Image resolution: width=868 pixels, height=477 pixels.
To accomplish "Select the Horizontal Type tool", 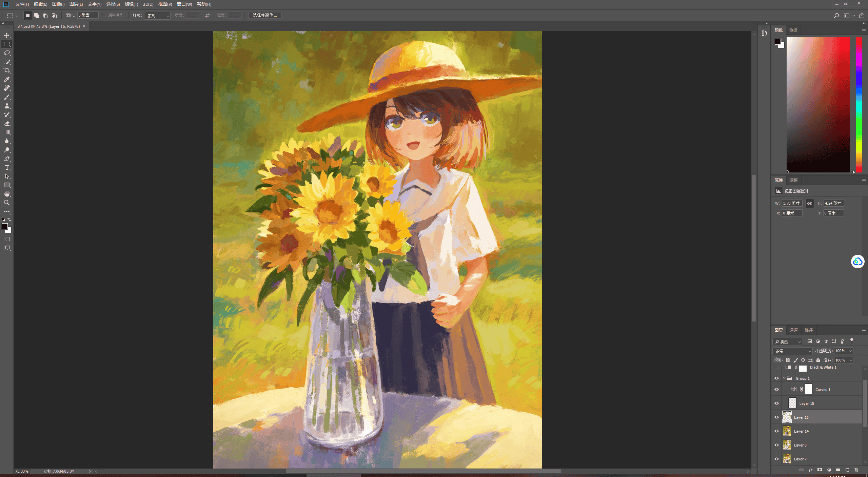I will coord(7,168).
